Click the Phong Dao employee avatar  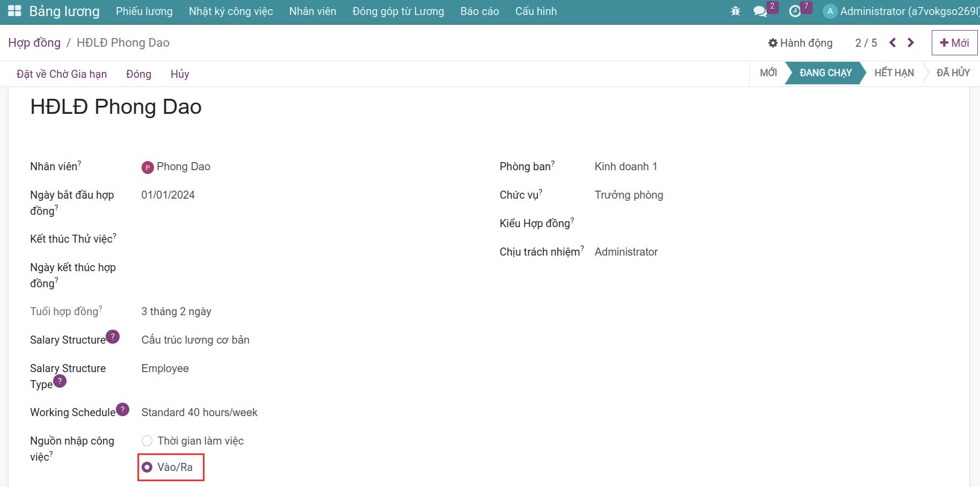click(148, 168)
